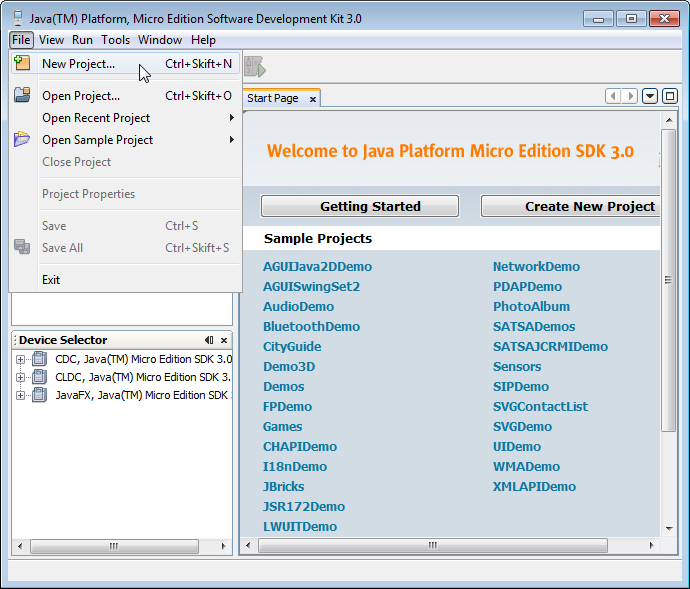690x589 pixels.
Task: Open the JBricks sample project
Action: [x=283, y=486]
